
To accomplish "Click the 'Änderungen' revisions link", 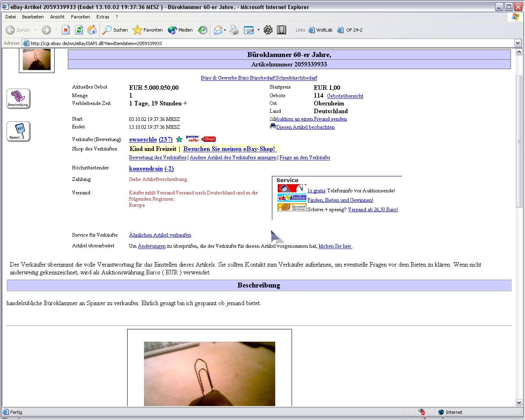I will pos(152,246).
